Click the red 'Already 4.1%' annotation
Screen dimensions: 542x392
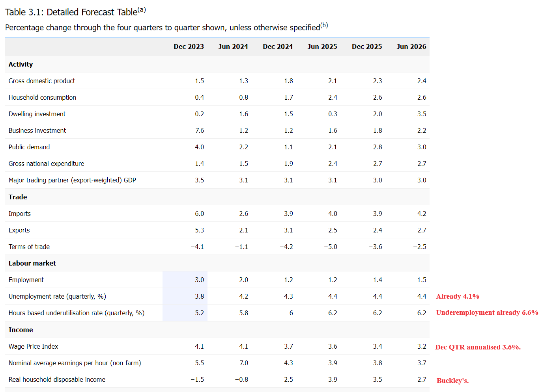click(458, 296)
